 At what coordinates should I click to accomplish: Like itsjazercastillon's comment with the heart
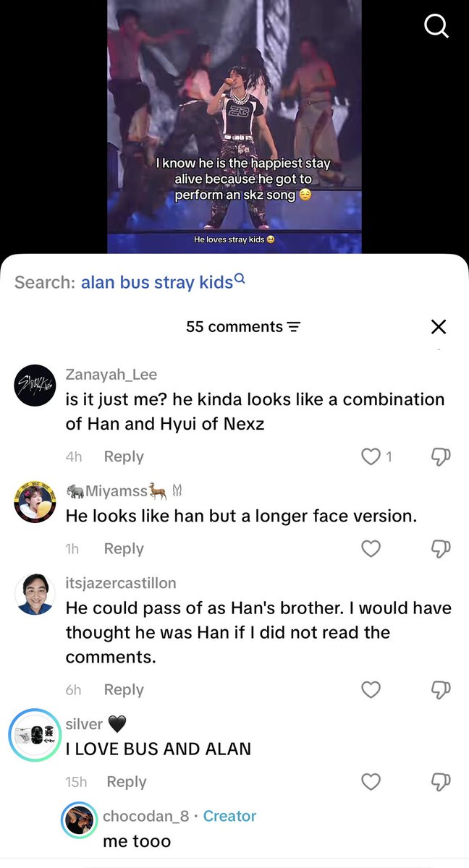pos(371,690)
